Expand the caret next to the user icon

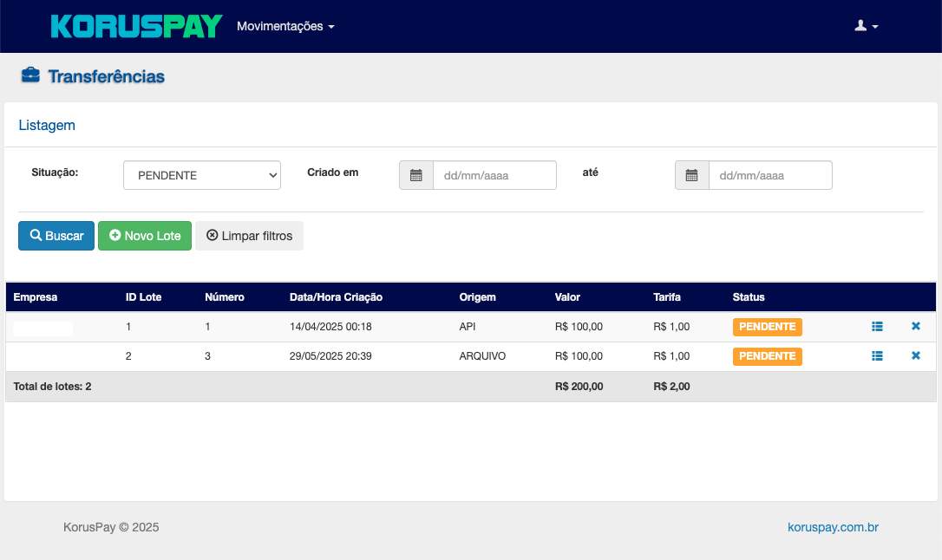coord(874,28)
